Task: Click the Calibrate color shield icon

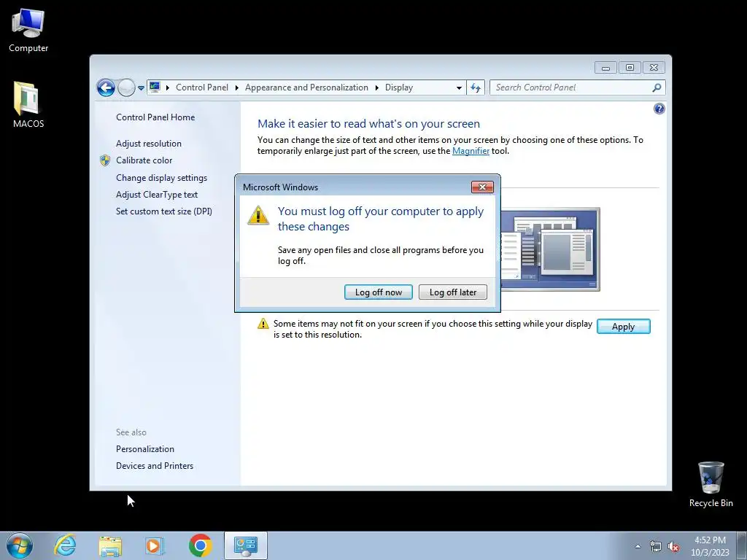Action: (105, 160)
